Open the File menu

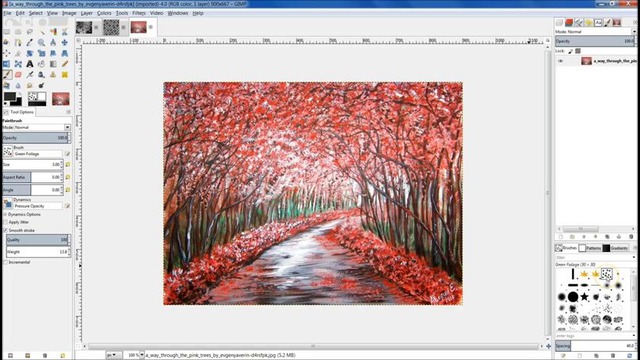click(x=7, y=13)
